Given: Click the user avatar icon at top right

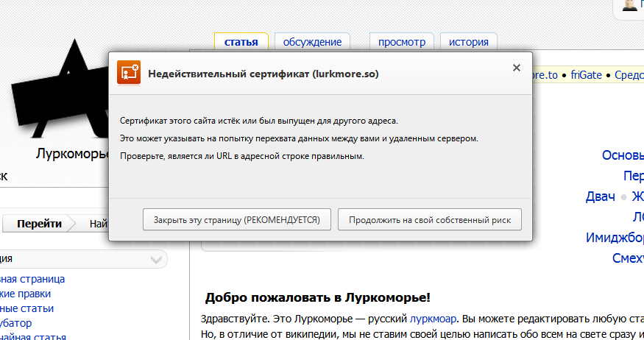Looking at the screenshot, I should tap(629, 5).
